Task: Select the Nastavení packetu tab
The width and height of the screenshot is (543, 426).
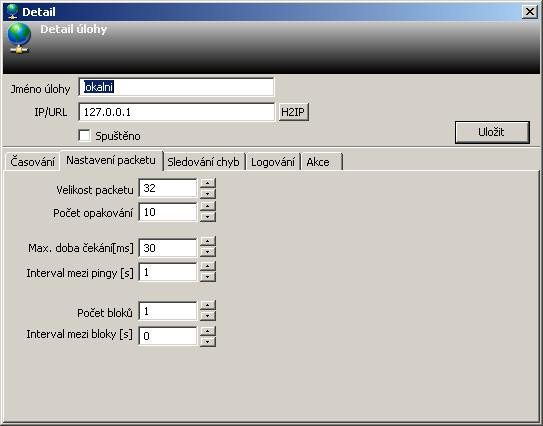Action: pyautogui.click(x=111, y=160)
